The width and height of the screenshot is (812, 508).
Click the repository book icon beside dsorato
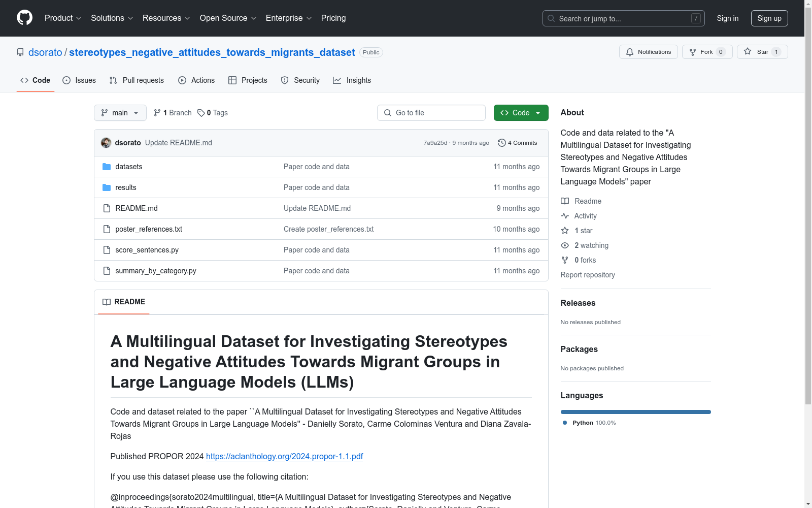20,52
